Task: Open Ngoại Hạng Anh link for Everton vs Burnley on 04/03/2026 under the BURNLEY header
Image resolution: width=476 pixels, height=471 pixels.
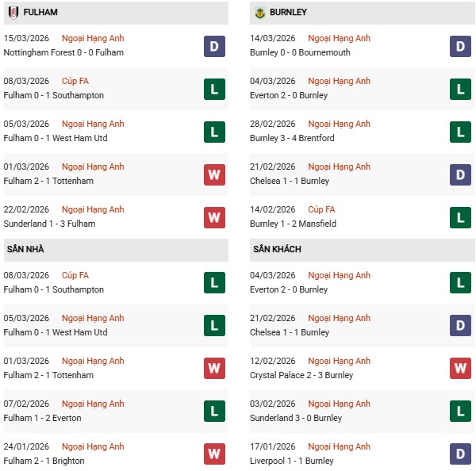Action: (x=340, y=81)
